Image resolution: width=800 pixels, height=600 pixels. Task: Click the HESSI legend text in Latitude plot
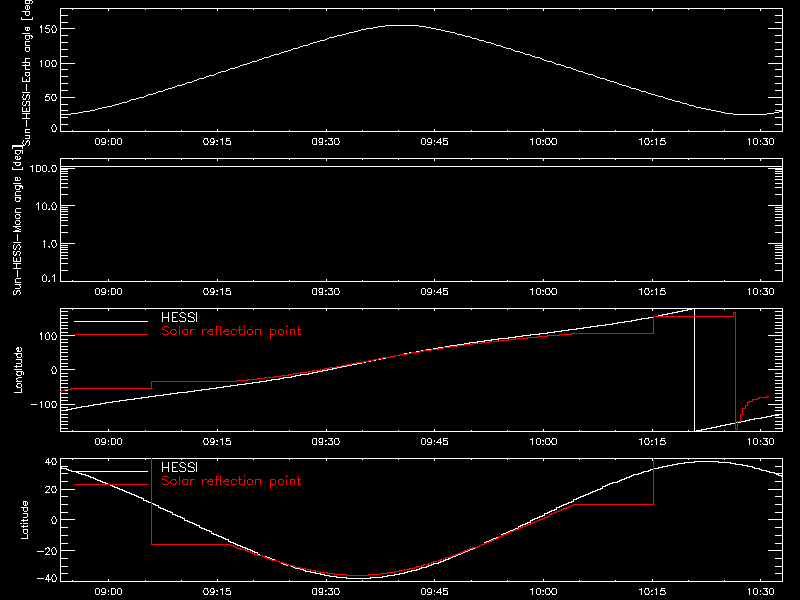(179, 467)
